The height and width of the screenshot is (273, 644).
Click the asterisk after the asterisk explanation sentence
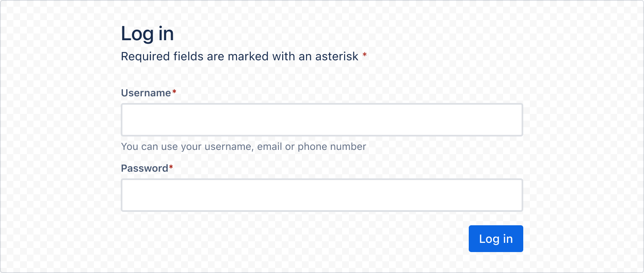click(x=364, y=55)
